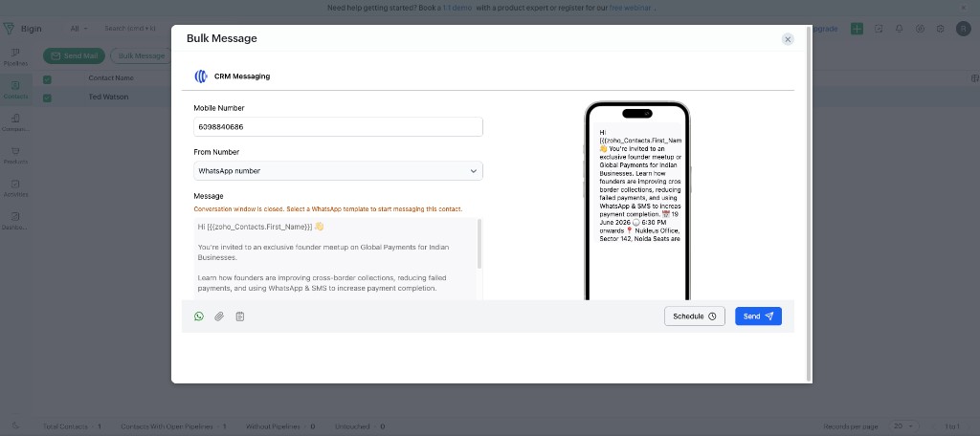Click the dialog's vertical scrollbar
The width and height of the screenshot is (980, 436).
[x=810, y=203]
